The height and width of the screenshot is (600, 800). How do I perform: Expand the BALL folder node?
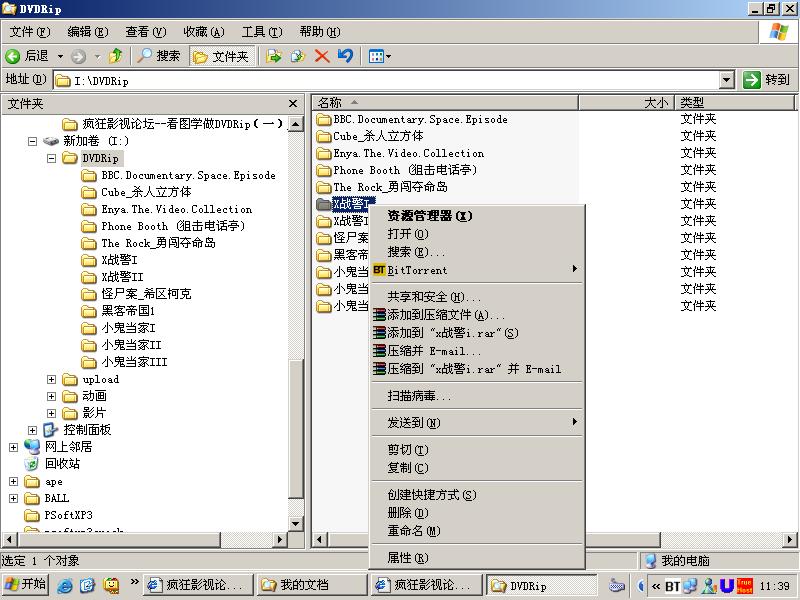point(14,498)
